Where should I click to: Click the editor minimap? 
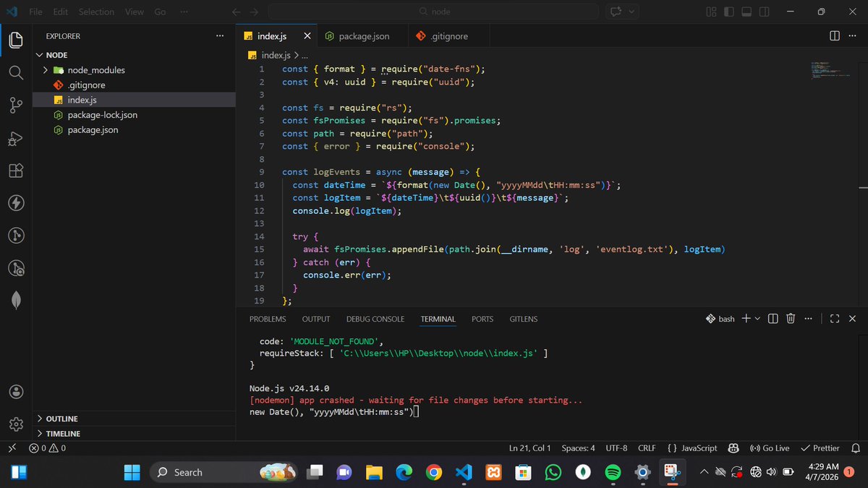click(832, 69)
